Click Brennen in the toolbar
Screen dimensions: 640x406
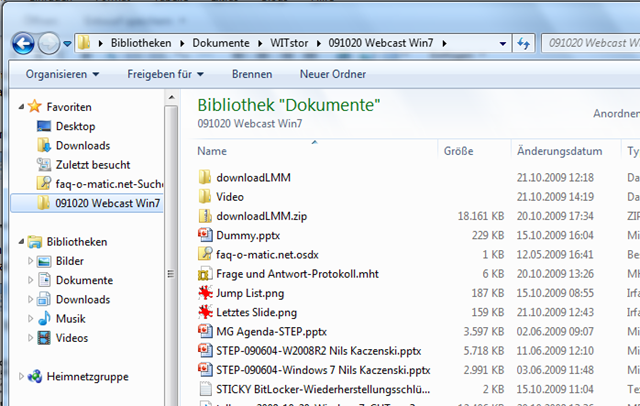(x=252, y=74)
